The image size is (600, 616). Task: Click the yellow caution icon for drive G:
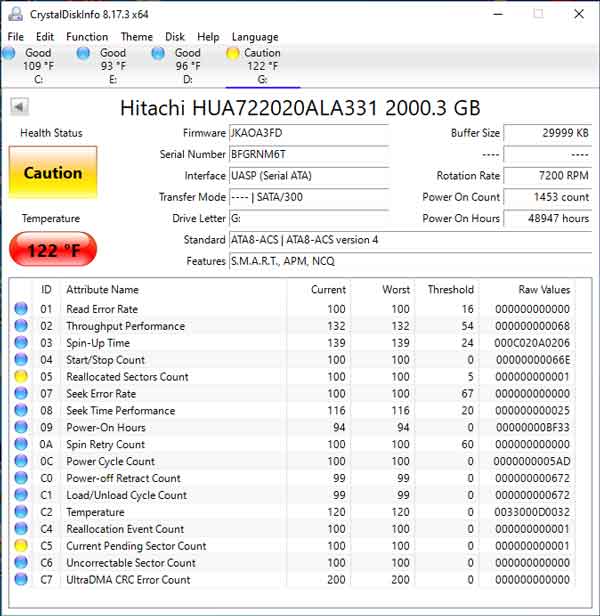click(233, 53)
